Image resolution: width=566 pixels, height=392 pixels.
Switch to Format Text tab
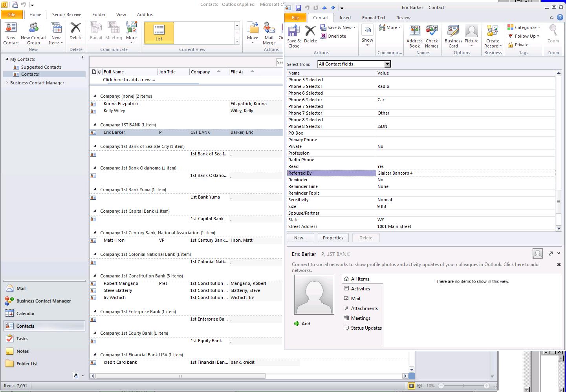[374, 18]
